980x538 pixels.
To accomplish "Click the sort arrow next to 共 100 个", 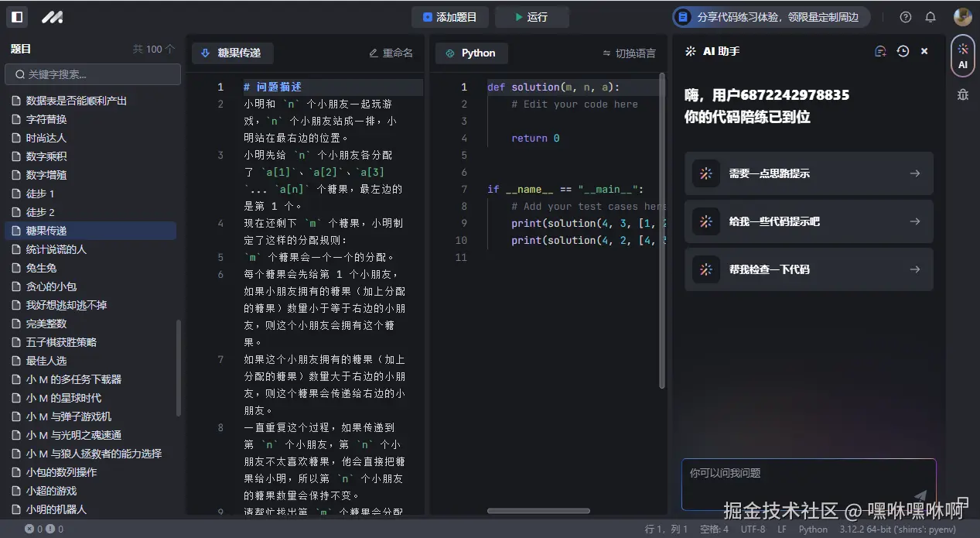I will pos(170,48).
